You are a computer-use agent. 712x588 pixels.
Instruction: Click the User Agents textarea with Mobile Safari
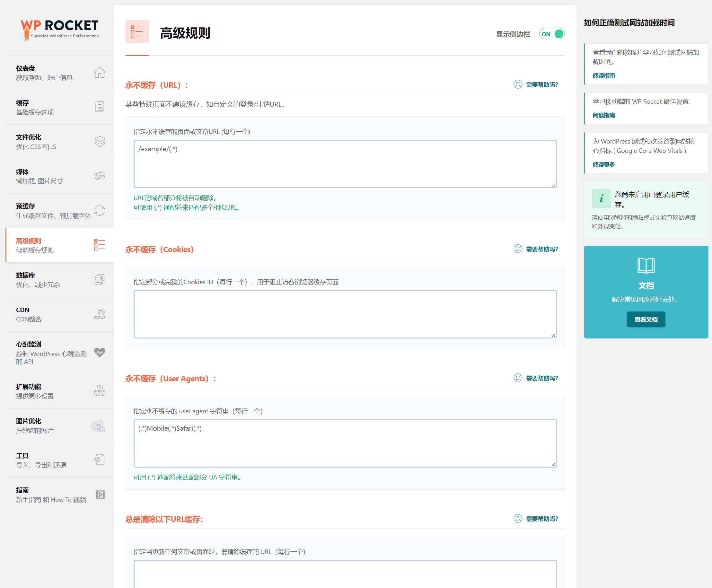coord(345,443)
